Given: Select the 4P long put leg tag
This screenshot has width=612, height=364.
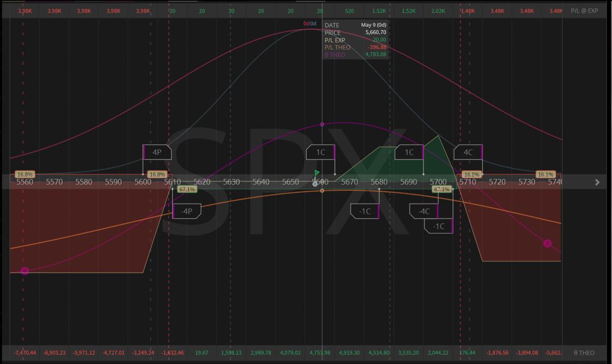Looking at the screenshot, I should 157,152.
